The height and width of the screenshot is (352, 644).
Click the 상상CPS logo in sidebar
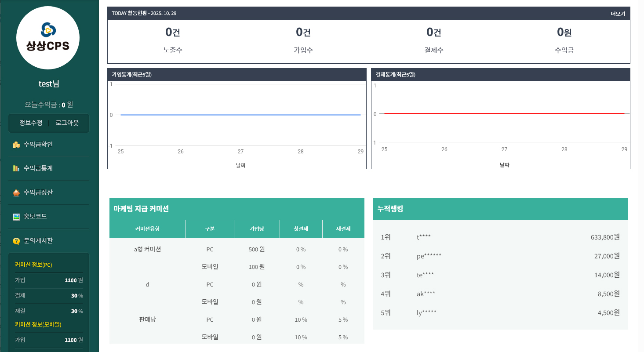(x=48, y=38)
